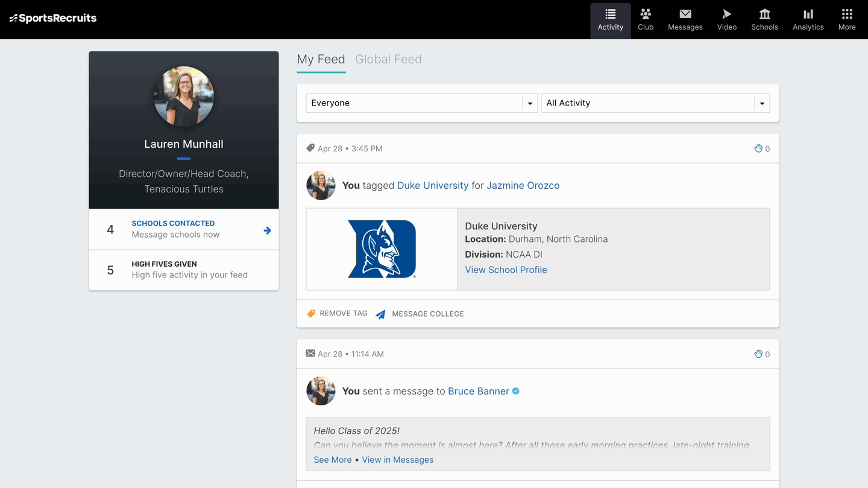Image resolution: width=868 pixels, height=488 pixels.
Task: Click the envelope icon next to Apr 28 11:14 AM
Action: 310,353
